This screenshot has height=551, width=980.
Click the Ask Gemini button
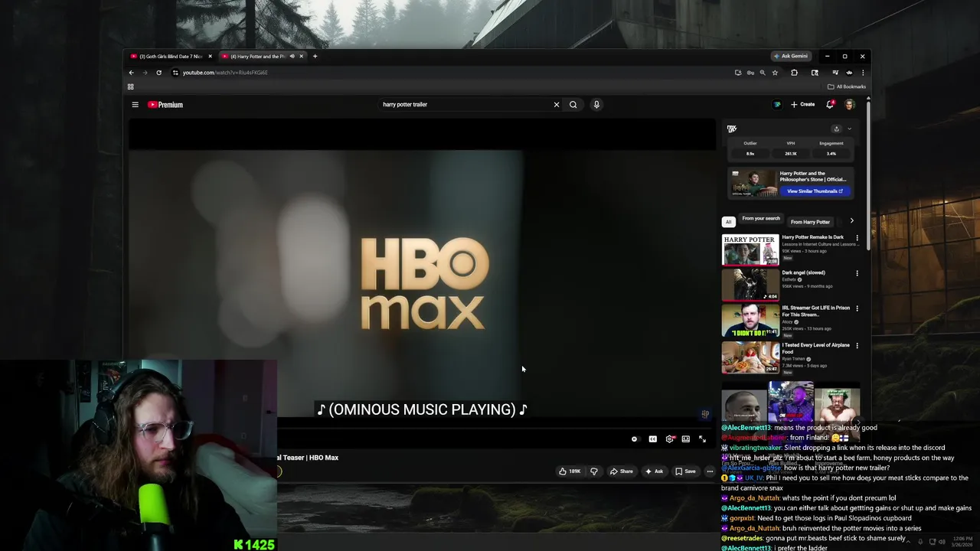pyautogui.click(x=791, y=56)
